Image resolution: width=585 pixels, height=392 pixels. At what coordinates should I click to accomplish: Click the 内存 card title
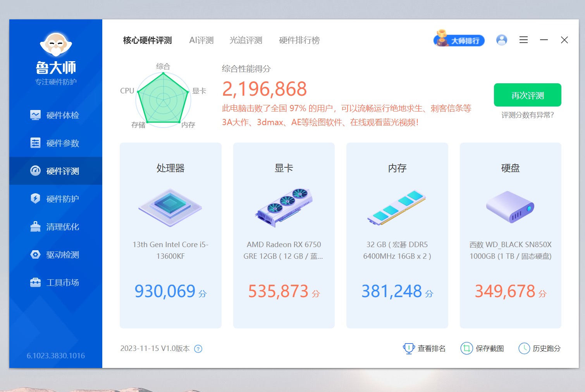click(397, 168)
